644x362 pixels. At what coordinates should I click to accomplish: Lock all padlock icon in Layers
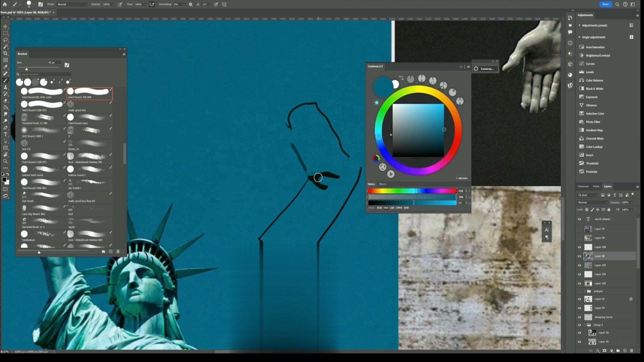click(x=609, y=209)
